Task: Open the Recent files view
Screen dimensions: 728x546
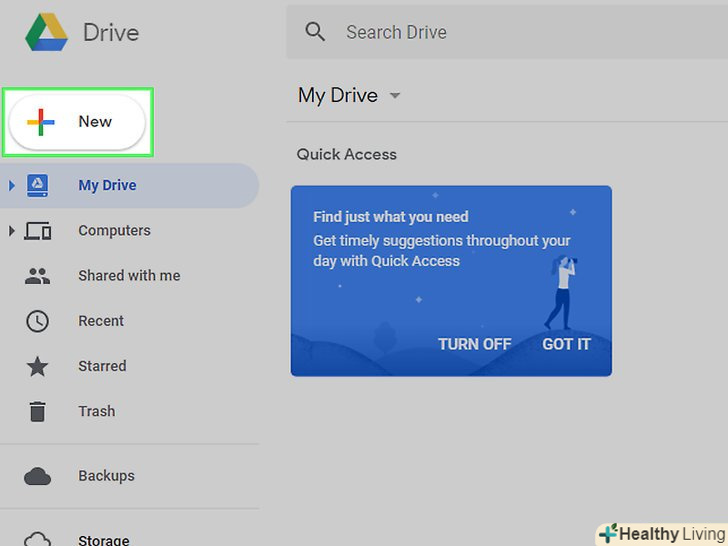Action: pyautogui.click(x=101, y=321)
